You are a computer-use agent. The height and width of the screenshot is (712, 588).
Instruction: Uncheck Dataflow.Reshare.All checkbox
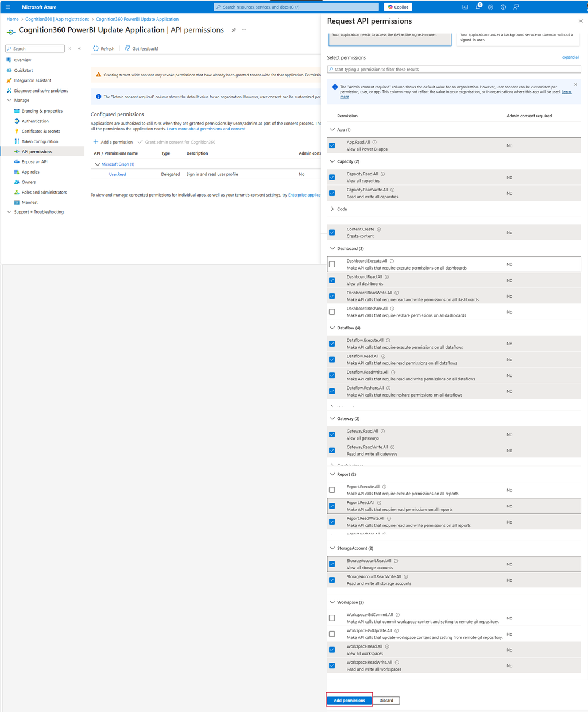click(332, 391)
